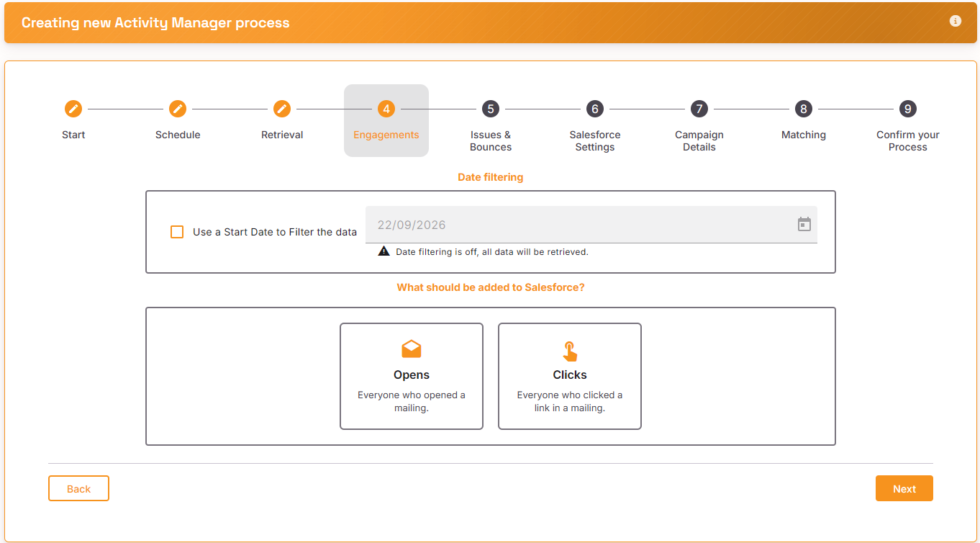980x543 pixels.
Task: Select the Opens envelope icon
Action: click(x=412, y=349)
